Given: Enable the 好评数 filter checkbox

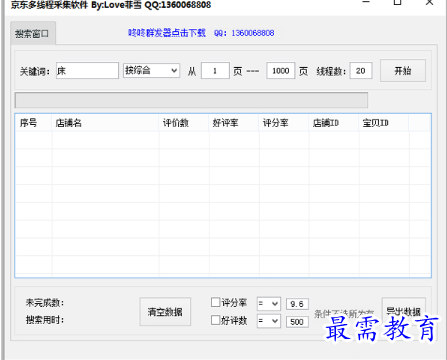Looking at the screenshot, I should pyautogui.click(x=216, y=320).
